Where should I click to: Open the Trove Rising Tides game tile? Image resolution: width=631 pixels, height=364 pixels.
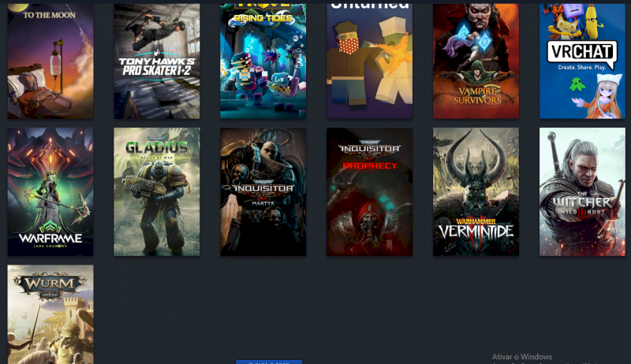(263, 61)
